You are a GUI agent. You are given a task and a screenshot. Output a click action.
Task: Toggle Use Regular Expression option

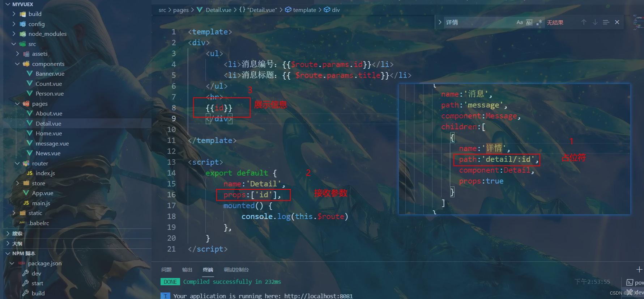(x=539, y=22)
